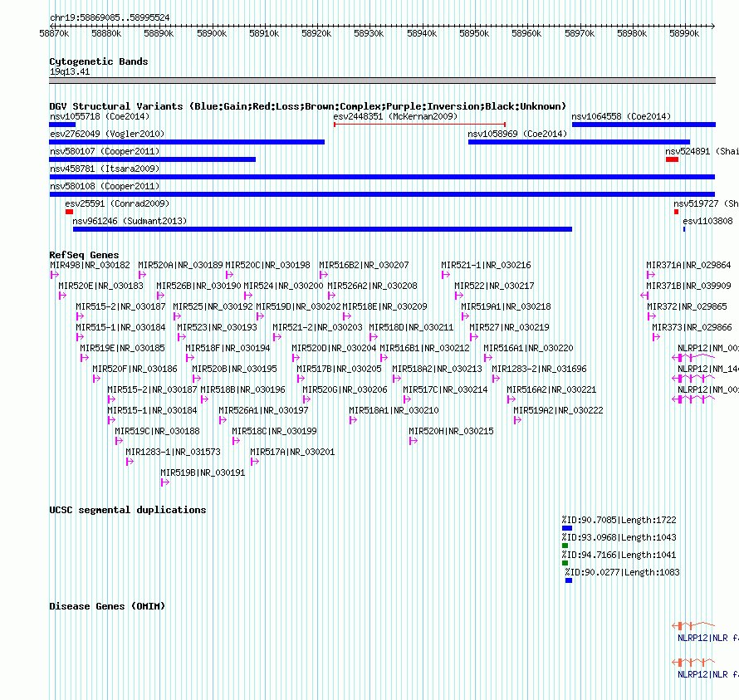Select the MIR519B gene arrow marker

[x=165, y=482]
